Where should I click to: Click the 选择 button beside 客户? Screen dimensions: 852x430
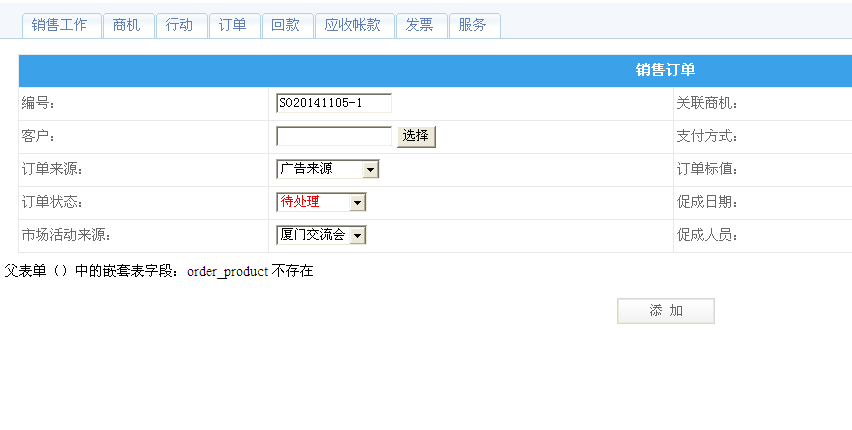pos(416,136)
